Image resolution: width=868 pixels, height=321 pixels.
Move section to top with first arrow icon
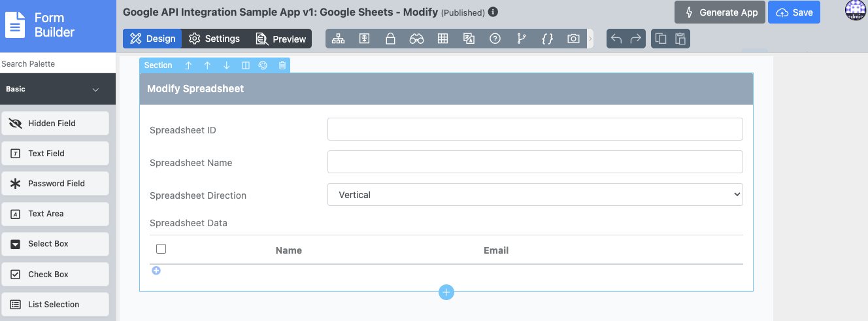click(188, 65)
